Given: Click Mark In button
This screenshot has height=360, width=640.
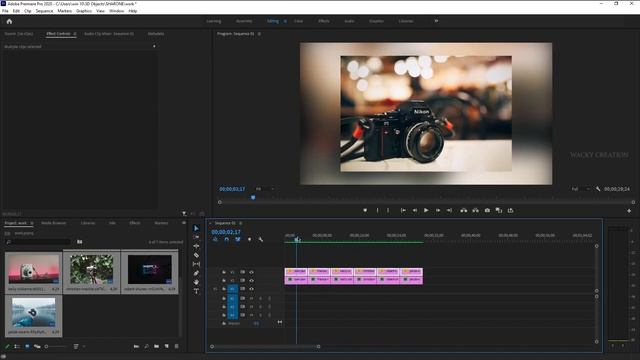Looking at the screenshot, I should coord(377,210).
